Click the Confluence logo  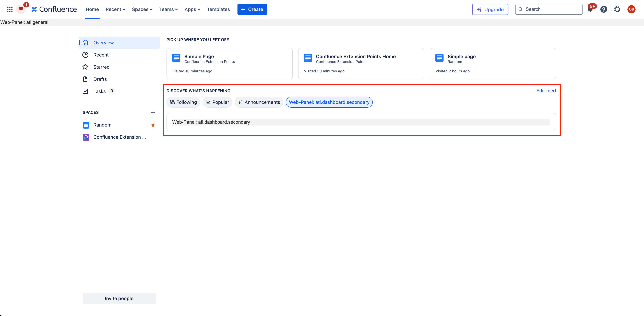tap(54, 9)
